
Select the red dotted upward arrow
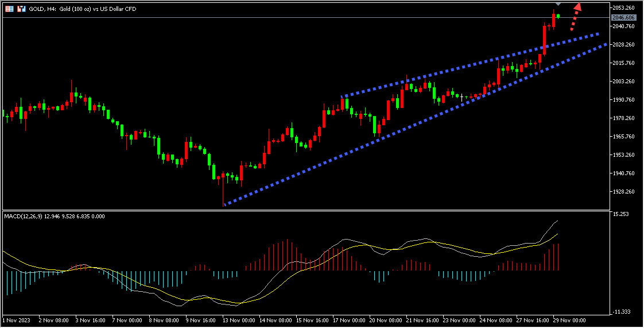pyautogui.click(x=575, y=17)
